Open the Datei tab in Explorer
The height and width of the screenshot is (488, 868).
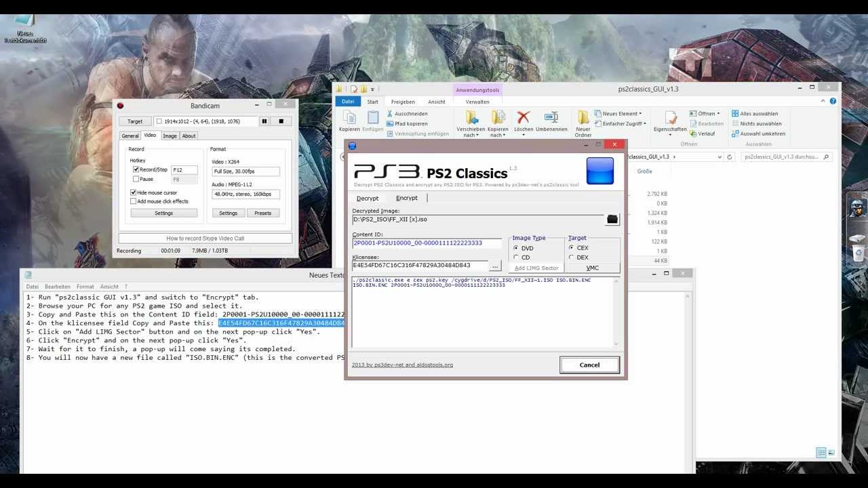coord(348,102)
